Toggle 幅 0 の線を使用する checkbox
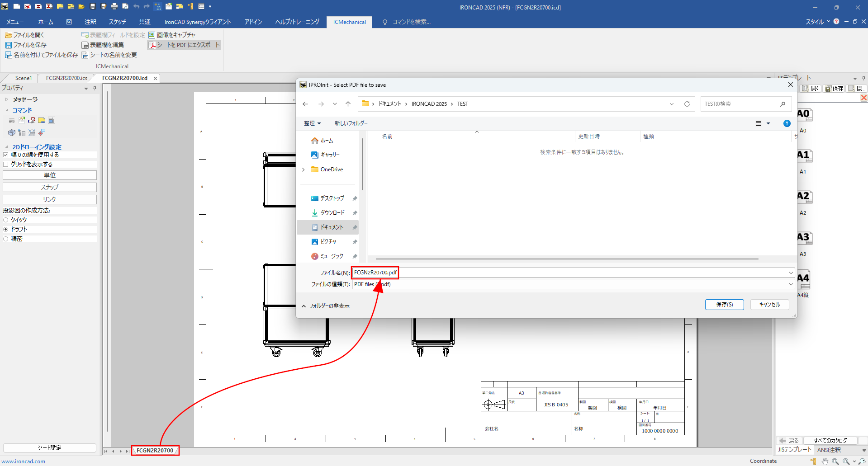 click(6, 155)
